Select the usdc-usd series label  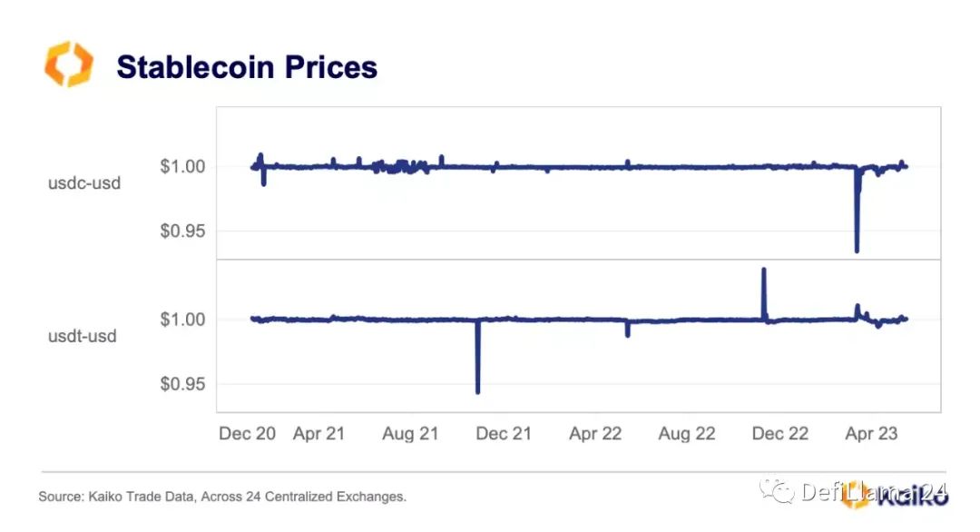(x=84, y=183)
